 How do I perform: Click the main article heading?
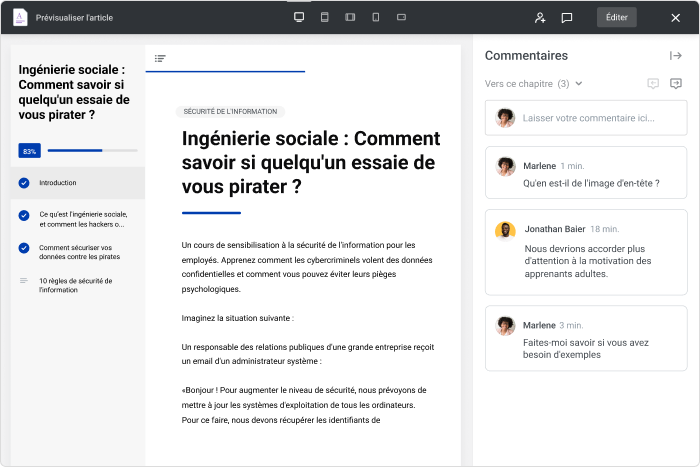[311, 163]
